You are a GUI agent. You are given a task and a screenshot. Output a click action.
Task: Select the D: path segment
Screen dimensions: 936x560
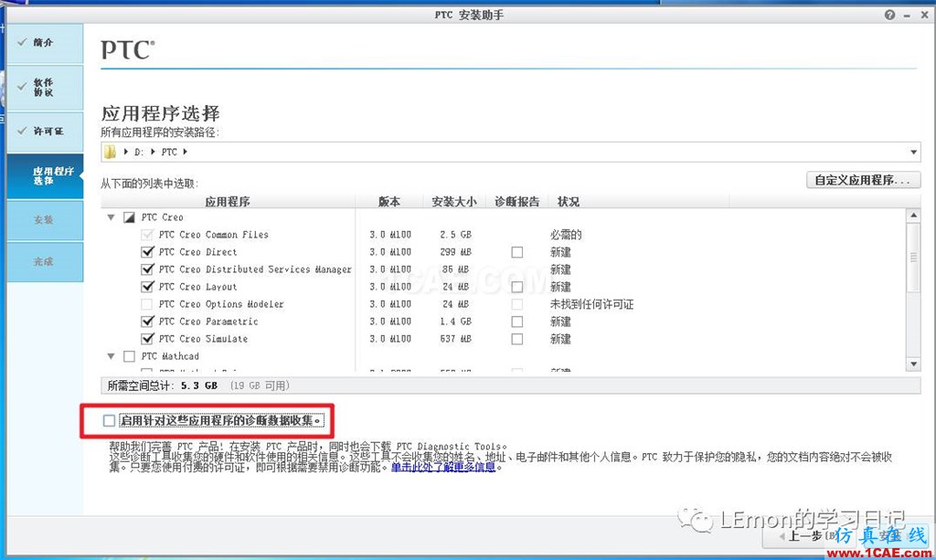coord(139,152)
